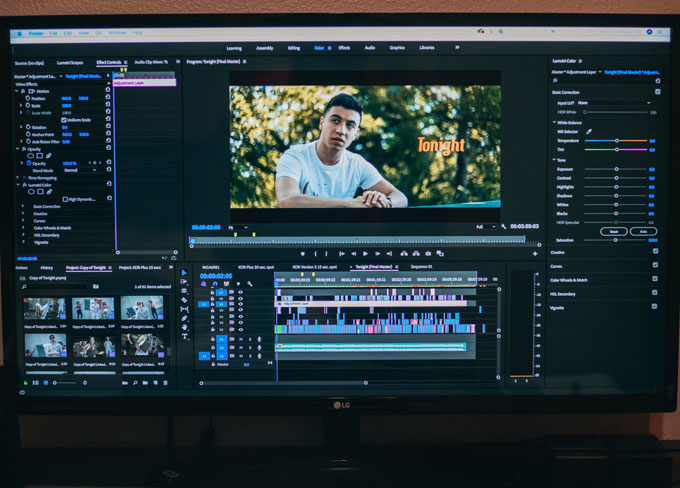Click the Extract button in Program monitor
Viewport: 680px width, 488px height.
pos(416,254)
